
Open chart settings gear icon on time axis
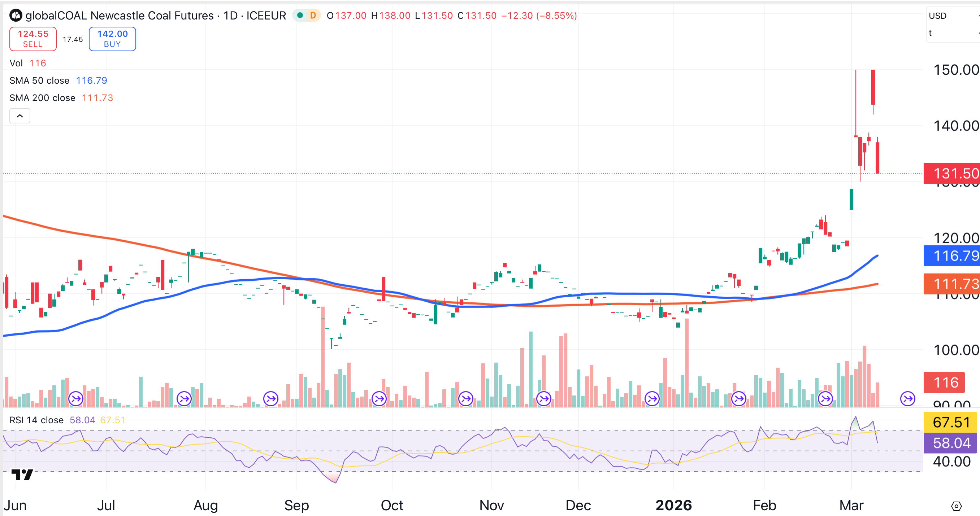pyautogui.click(x=956, y=506)
